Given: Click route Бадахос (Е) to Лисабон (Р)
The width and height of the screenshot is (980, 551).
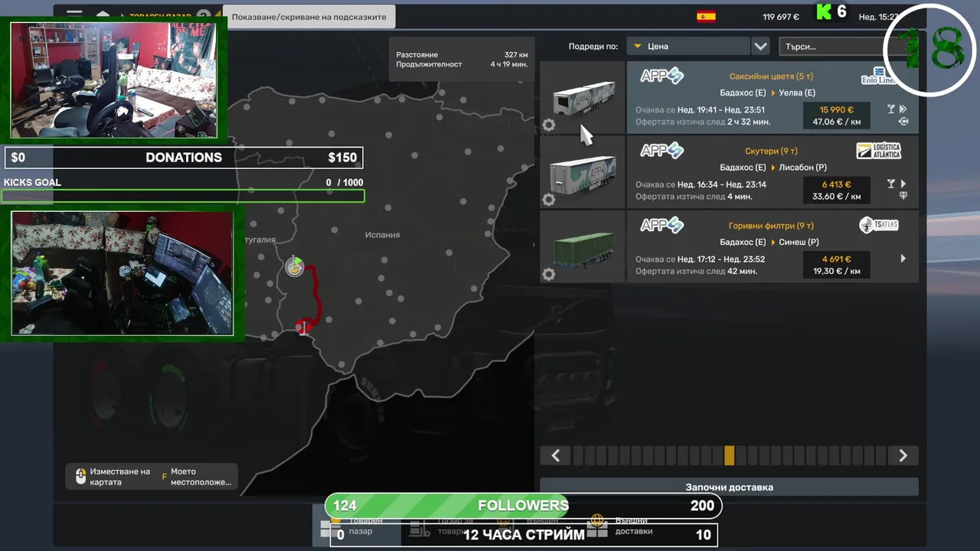Looking at the screenshot, I should click(x=773, y=168).
